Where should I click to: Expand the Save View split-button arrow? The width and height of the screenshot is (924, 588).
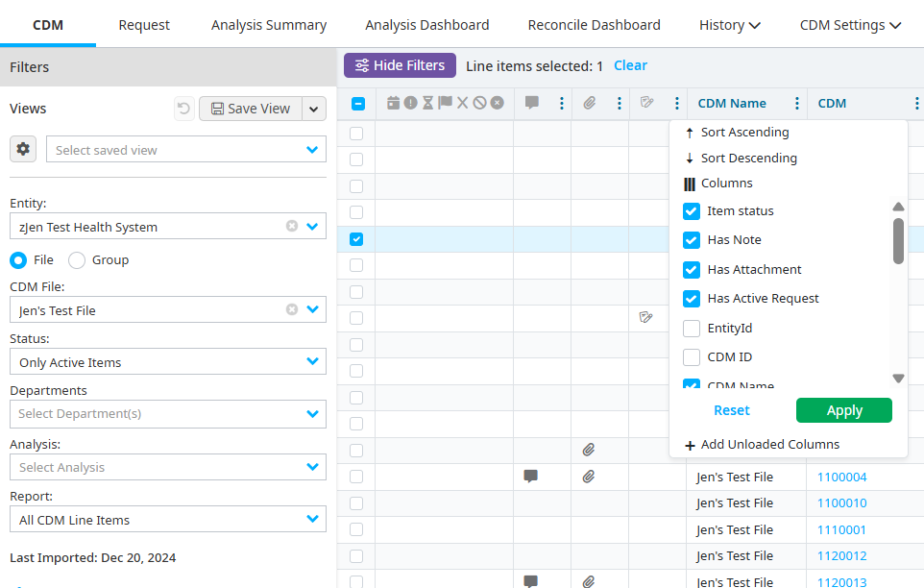(x=314, y=109)
